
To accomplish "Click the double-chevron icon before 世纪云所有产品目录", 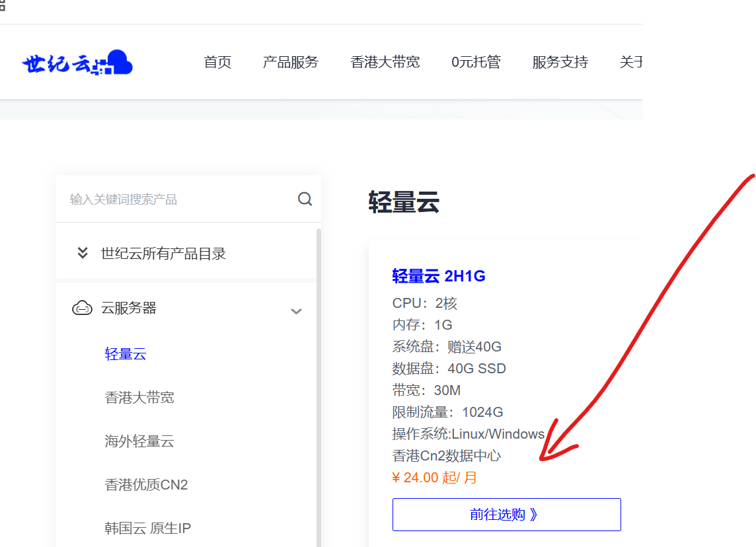I will tap(82, 252).
